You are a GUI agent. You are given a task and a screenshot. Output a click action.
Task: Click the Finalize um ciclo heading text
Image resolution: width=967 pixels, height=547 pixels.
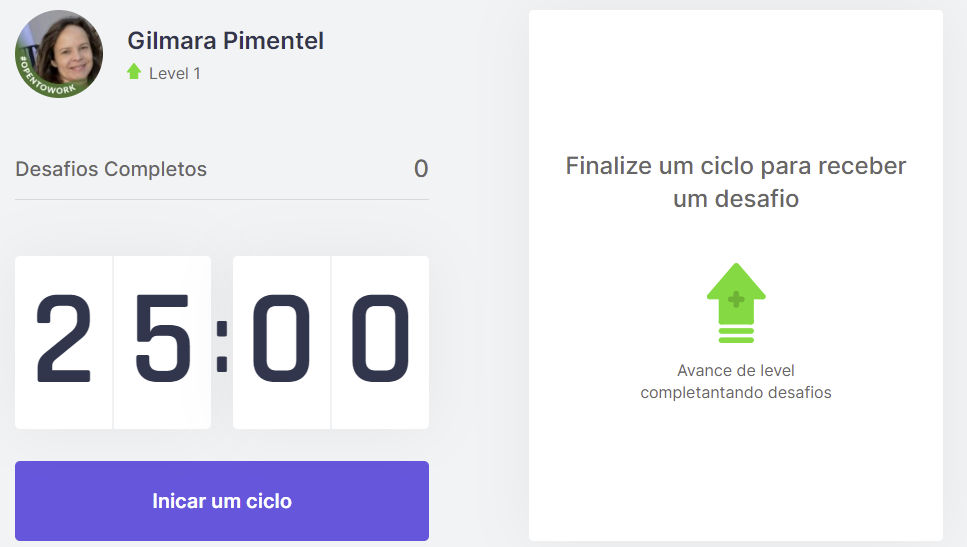(736, 183)
